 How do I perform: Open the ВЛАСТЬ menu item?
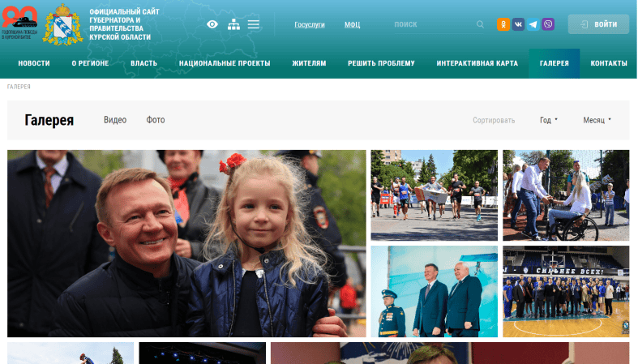coord(143,63)
